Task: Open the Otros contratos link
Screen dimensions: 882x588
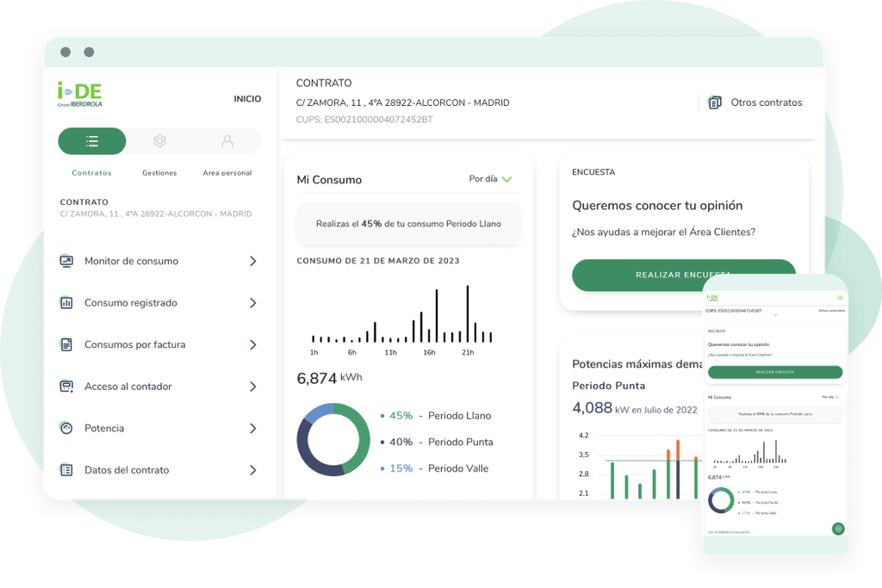Action: 766,102
